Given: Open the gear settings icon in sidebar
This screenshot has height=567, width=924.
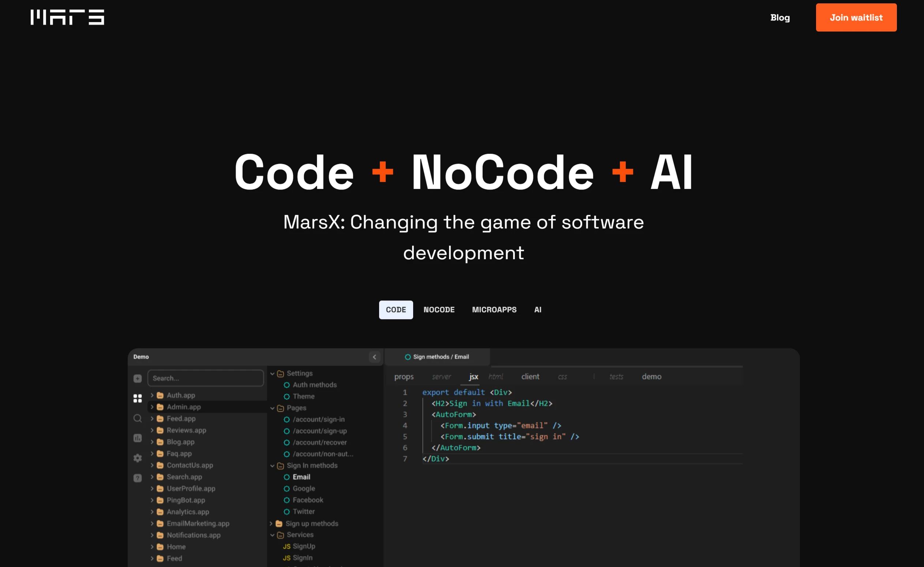Looking at the screenshot, I should 138,458.
